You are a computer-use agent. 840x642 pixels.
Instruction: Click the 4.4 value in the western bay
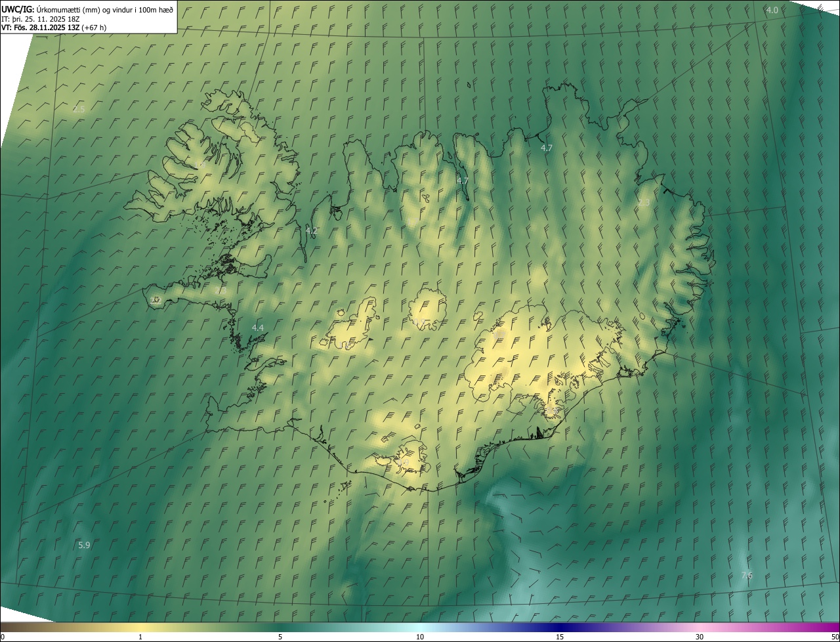[258, 328]
